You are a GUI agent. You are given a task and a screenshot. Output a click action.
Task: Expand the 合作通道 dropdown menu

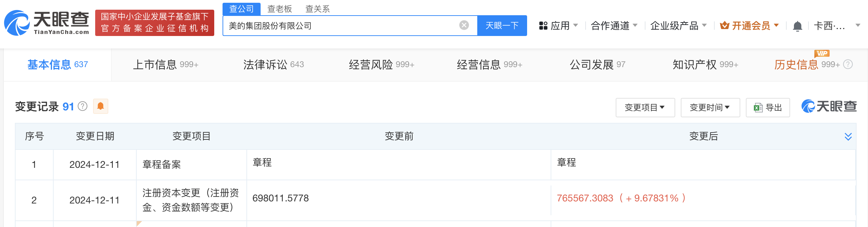click(614, 26)
